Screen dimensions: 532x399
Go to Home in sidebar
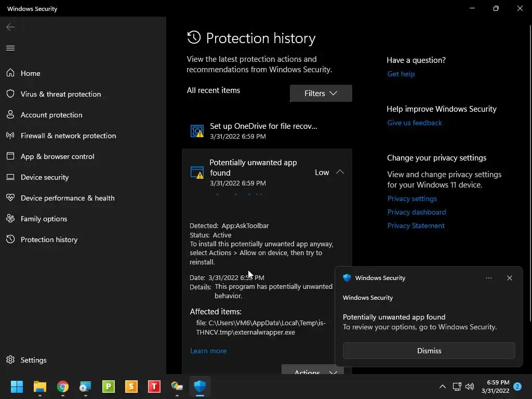click(30, 73)
